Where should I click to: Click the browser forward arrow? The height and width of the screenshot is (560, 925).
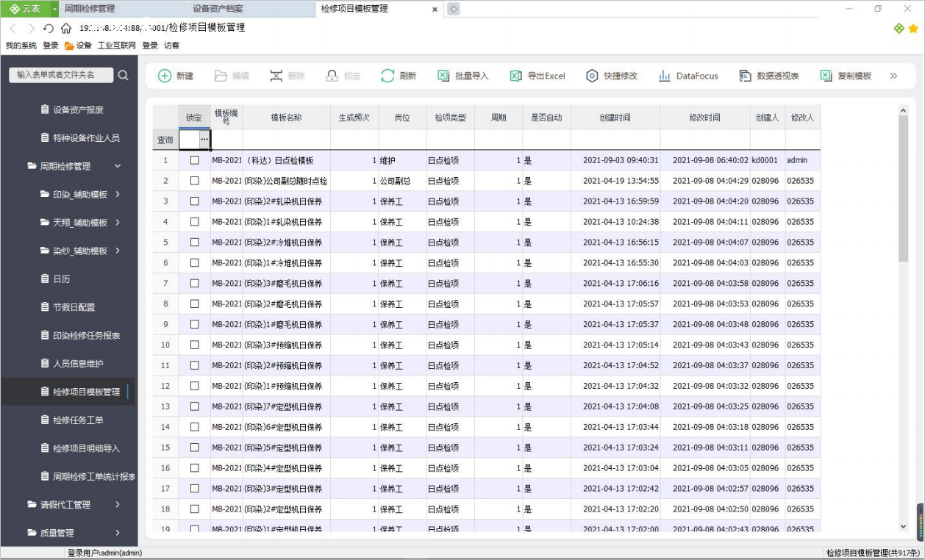click(x=31, y=28)
